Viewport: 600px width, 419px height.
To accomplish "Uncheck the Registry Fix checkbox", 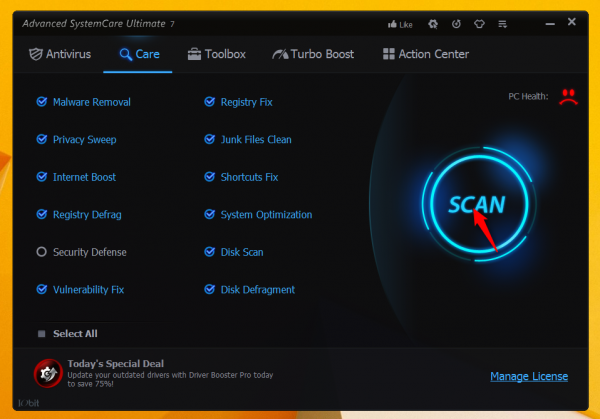I will click(x=209, y=102).
